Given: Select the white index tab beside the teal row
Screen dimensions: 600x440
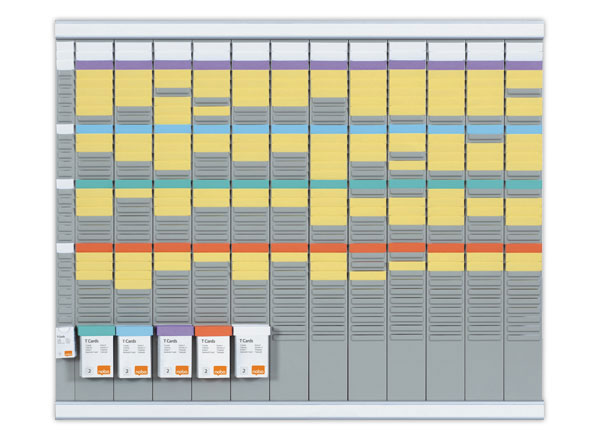Looking at the screenshot, I should click(65, 184).
